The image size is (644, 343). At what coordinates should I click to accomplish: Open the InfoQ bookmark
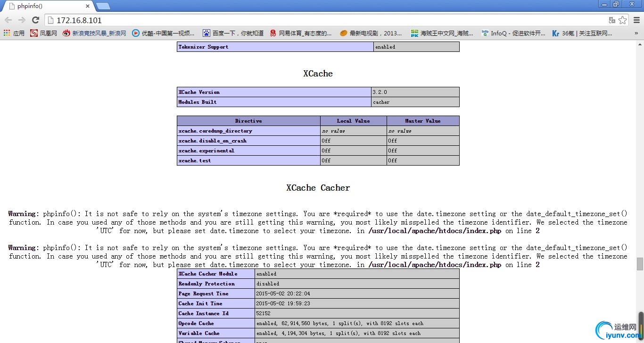tap(513, 33)
